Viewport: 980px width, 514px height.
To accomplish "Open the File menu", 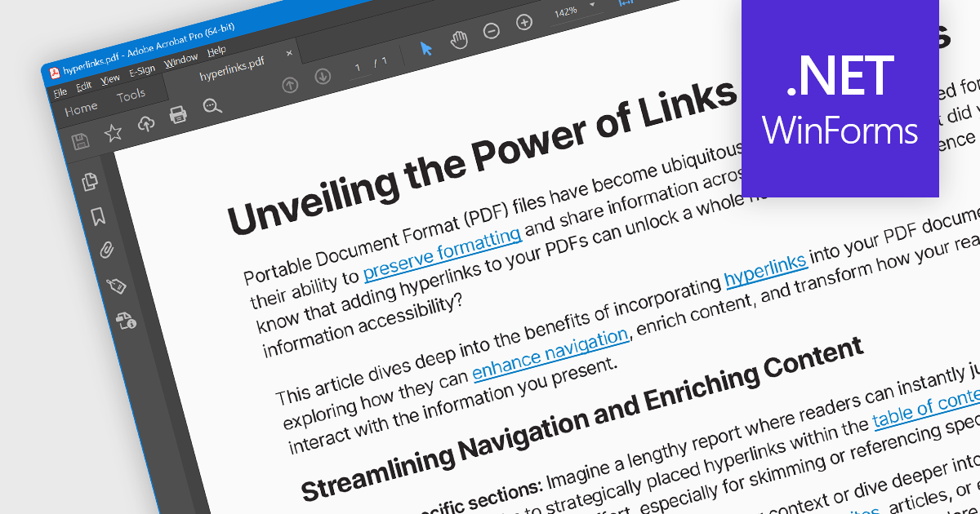I will tap(60, 92).
